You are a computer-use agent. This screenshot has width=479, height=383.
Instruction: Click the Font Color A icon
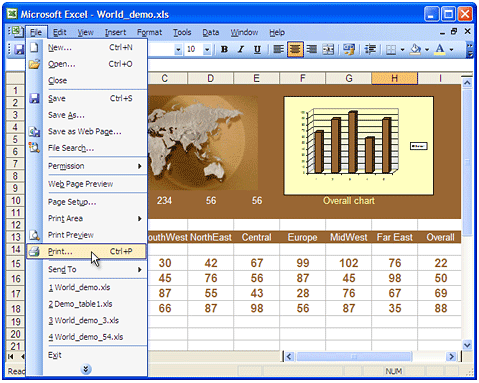[x=440, y=50]
